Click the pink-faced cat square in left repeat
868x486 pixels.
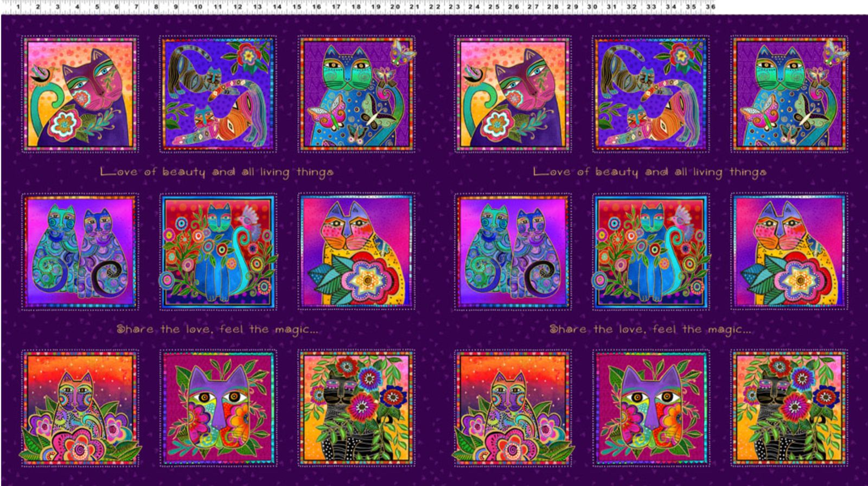(x=80, y=94)
